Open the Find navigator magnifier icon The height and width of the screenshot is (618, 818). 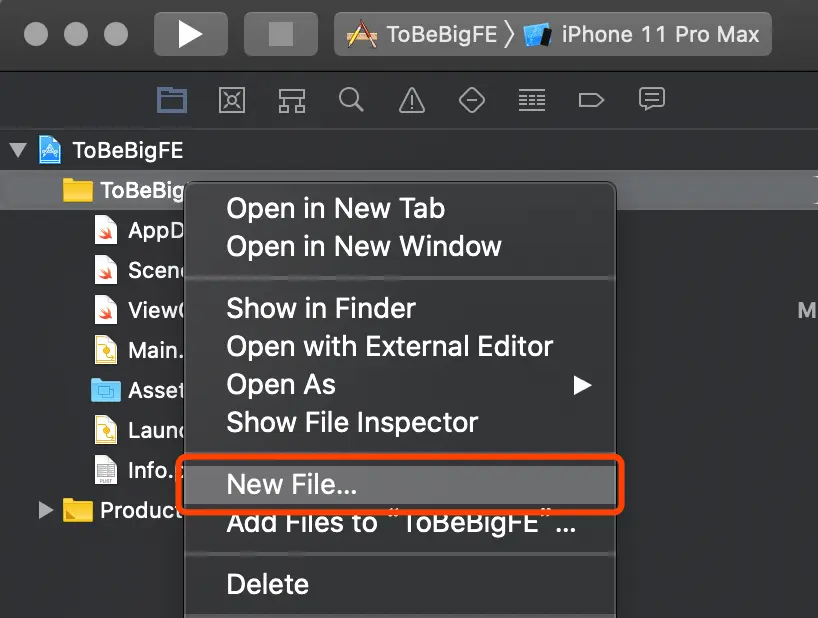[x=351, y=99]
